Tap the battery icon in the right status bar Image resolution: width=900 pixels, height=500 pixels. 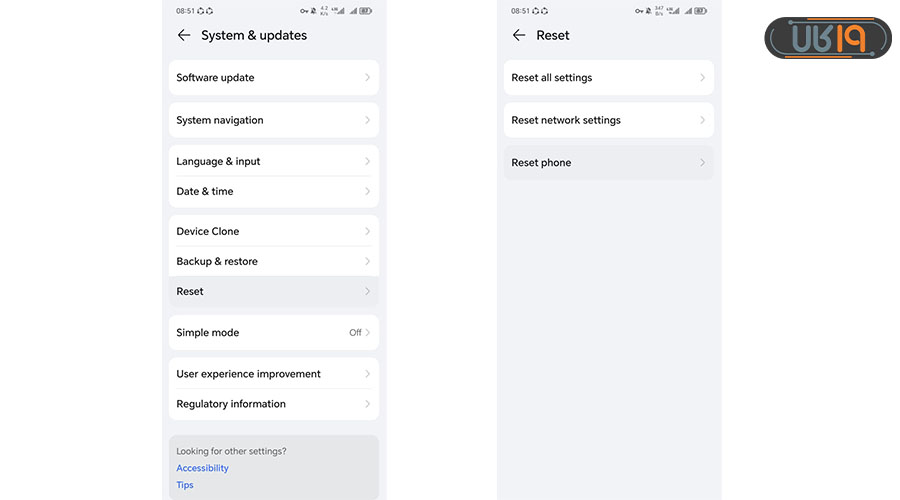pos(700,11)
